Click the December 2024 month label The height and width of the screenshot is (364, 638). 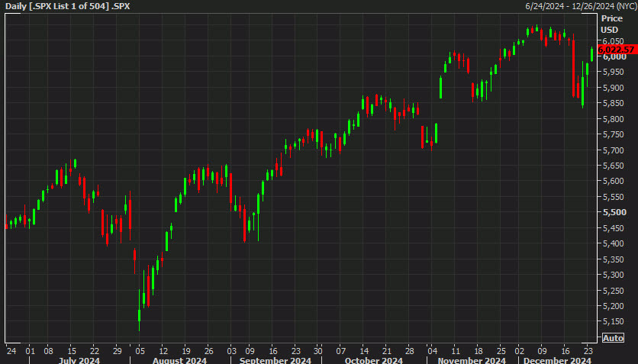tap(557, 360)
